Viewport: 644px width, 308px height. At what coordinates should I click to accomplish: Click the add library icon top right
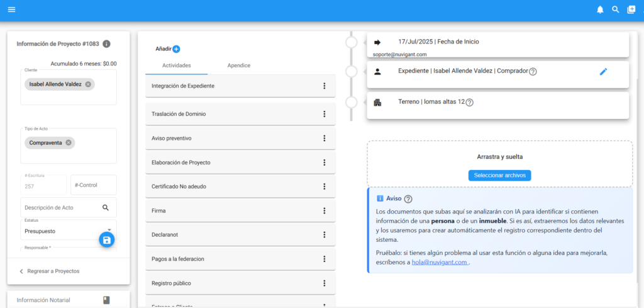point(631,9)
